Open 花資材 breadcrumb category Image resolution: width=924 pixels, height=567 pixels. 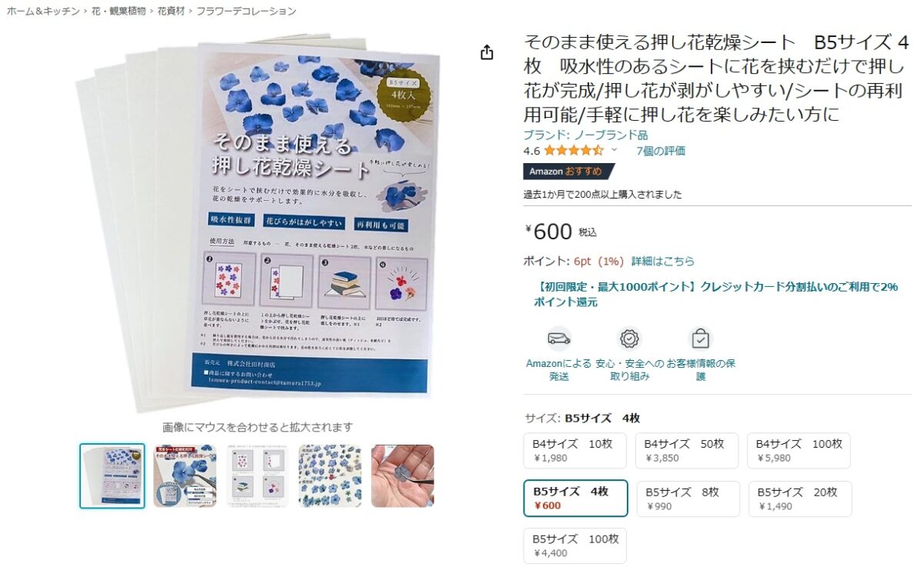(x=170, y=11)
